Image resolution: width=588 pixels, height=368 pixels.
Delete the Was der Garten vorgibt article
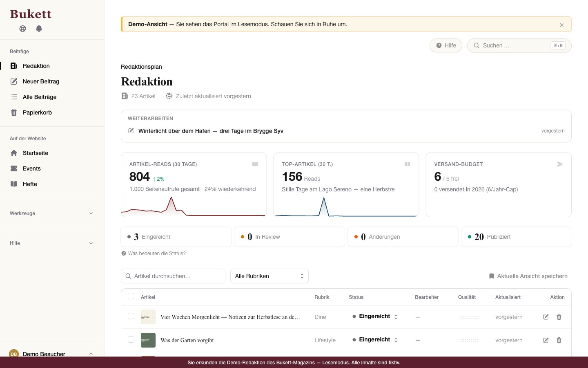point(559,340)
